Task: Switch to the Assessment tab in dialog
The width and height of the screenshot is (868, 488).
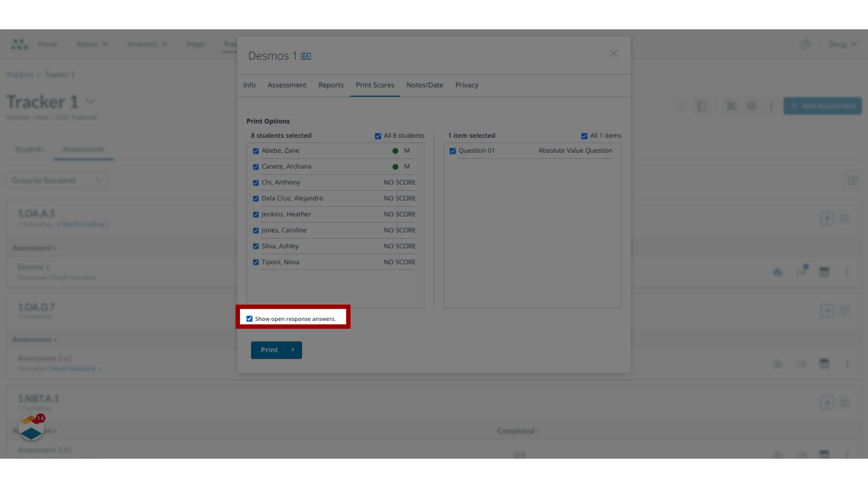Action: point(287,85)
